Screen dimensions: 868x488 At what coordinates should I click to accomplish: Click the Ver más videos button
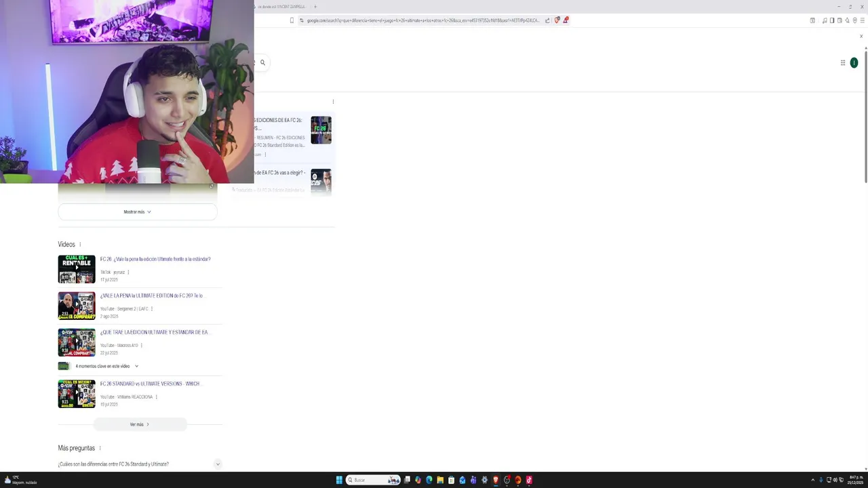140,424
